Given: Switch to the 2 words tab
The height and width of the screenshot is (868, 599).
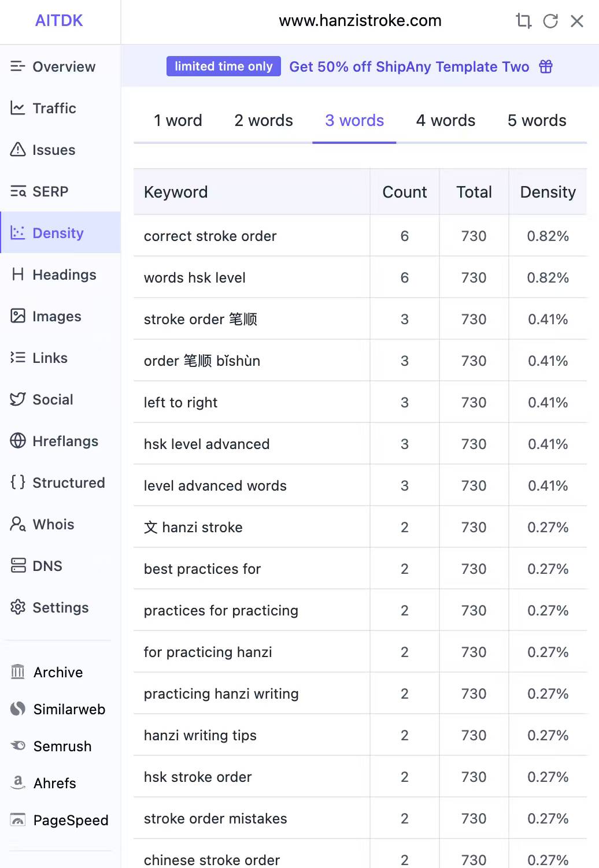Looking at the screenshot, I should tap(264, 120).
